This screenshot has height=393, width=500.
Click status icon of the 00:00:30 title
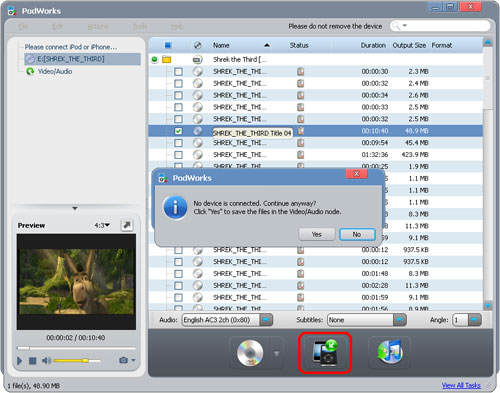[301, 71]
